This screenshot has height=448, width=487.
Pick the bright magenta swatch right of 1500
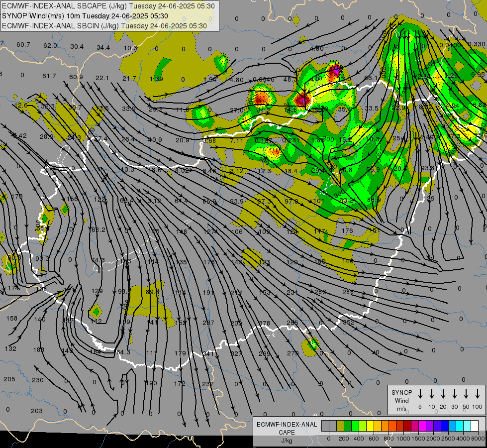pos(422,426)
